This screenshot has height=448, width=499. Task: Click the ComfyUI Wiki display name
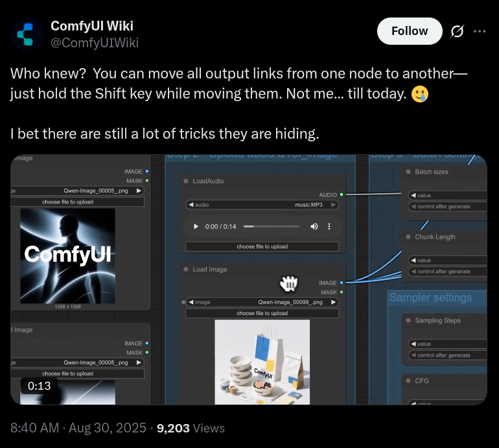click(92, 26)
